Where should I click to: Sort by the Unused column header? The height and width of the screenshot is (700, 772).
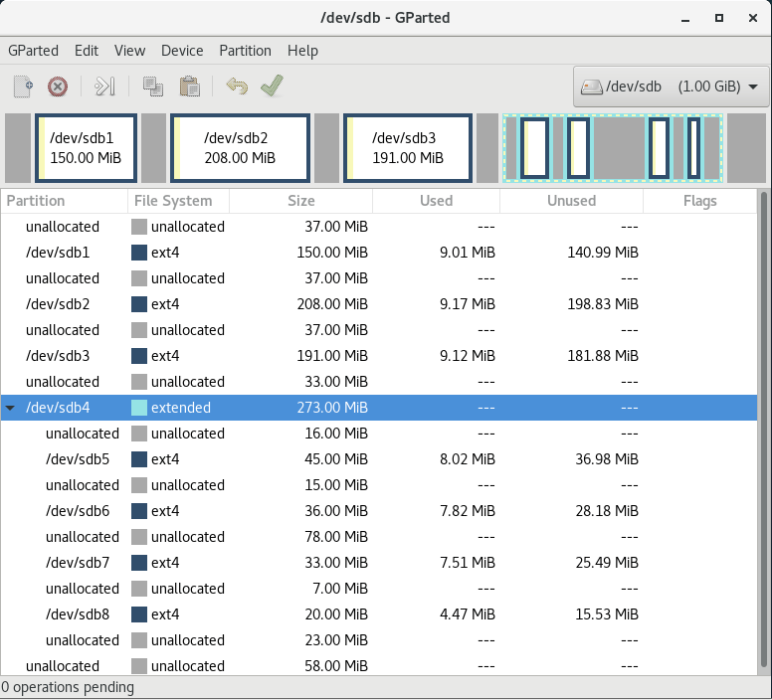(572, 201)
